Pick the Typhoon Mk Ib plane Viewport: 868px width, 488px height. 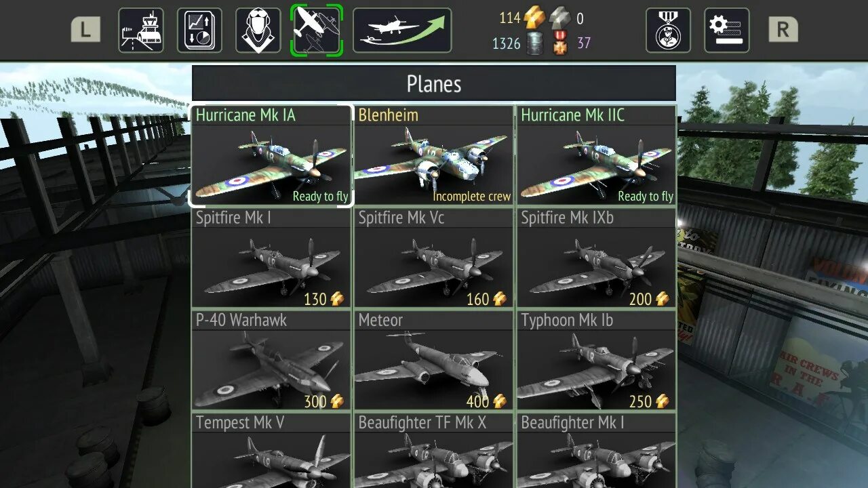pos(596,361)
